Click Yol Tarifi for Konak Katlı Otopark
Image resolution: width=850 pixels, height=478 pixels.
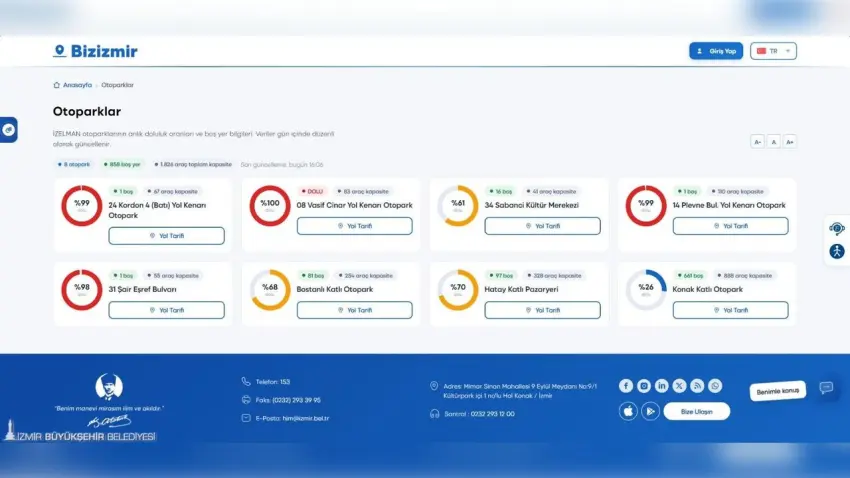731,310
